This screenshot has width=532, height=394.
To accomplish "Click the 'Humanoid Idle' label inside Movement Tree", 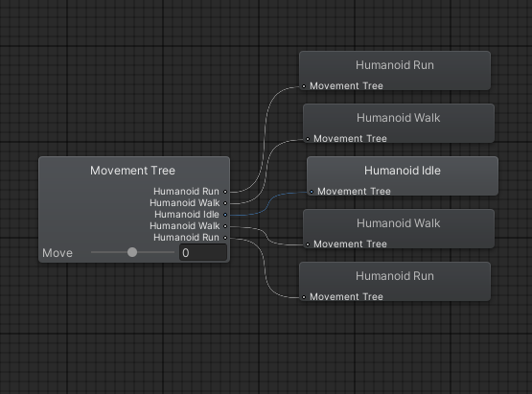I will point(187,215).
